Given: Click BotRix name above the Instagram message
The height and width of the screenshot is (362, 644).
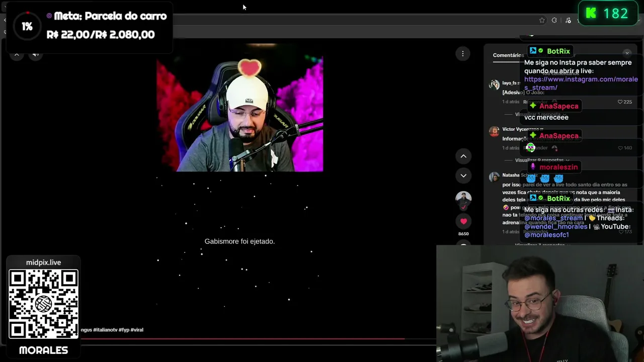Looking at the screenshot, I should coord(558,51).
